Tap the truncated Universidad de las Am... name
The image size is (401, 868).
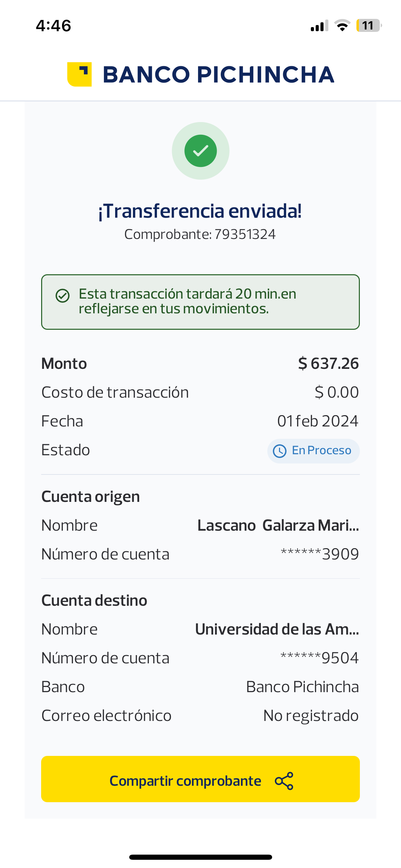(277, 629)
